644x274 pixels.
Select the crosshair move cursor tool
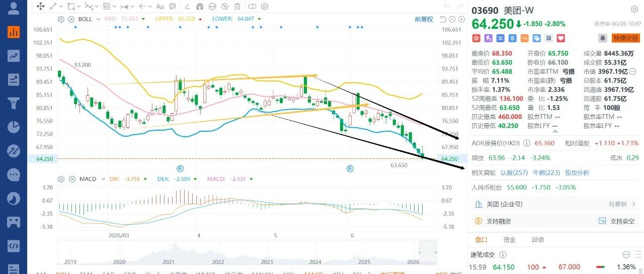pyautogui.click(x=41, y=7)
